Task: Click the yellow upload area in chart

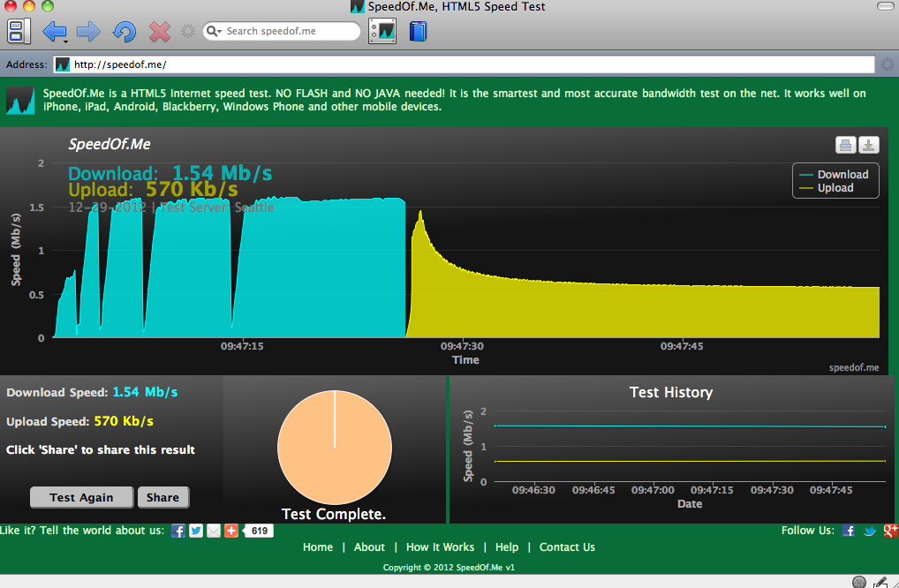Action: [642, 313]
